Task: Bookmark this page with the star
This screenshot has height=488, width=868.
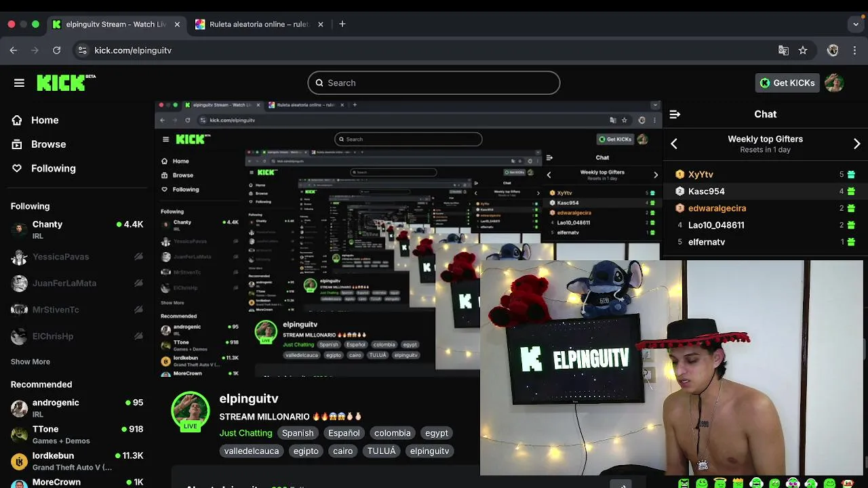Action: (803, 50)
